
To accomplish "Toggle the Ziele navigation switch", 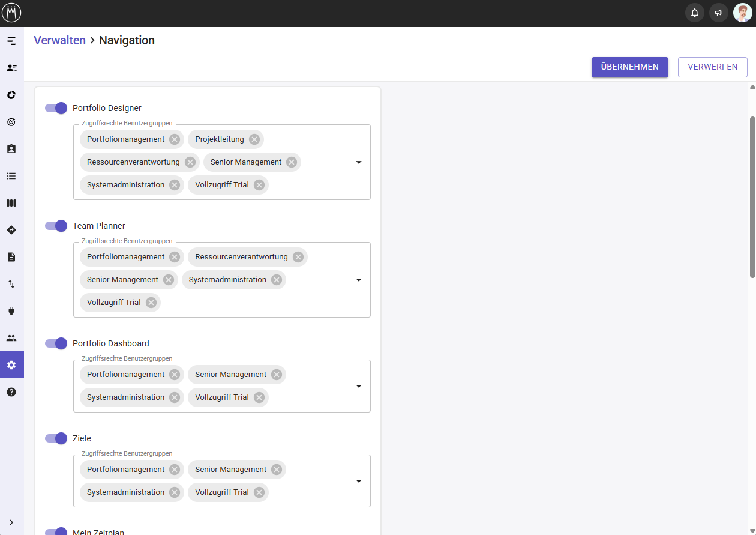I will coord(56,438).
